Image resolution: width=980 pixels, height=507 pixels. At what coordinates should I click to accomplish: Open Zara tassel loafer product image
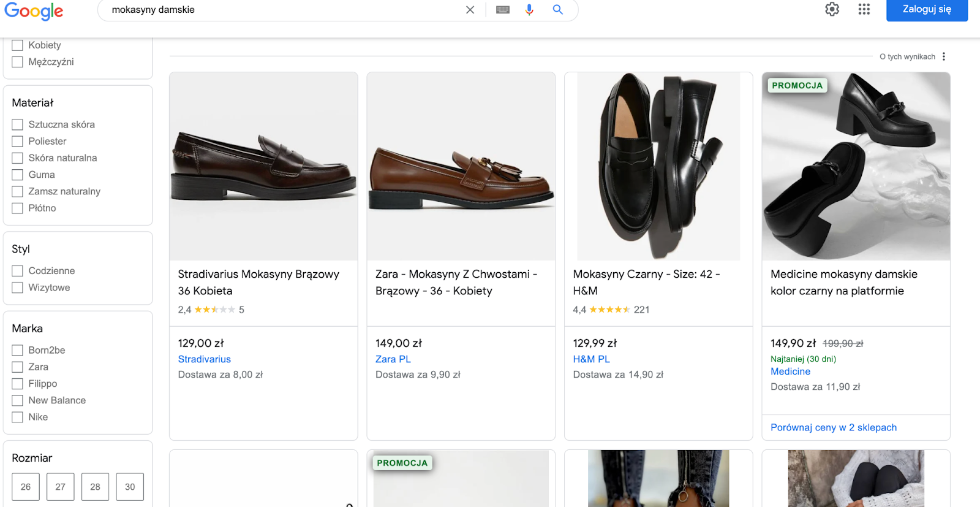[461, 166]
